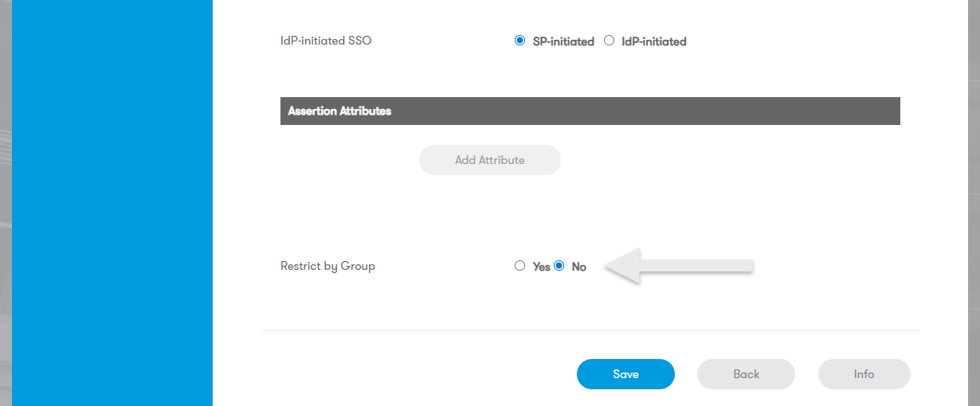Select the SP-initiated radio button
Viewport: 980px width, 406px height.
[520, 41]
